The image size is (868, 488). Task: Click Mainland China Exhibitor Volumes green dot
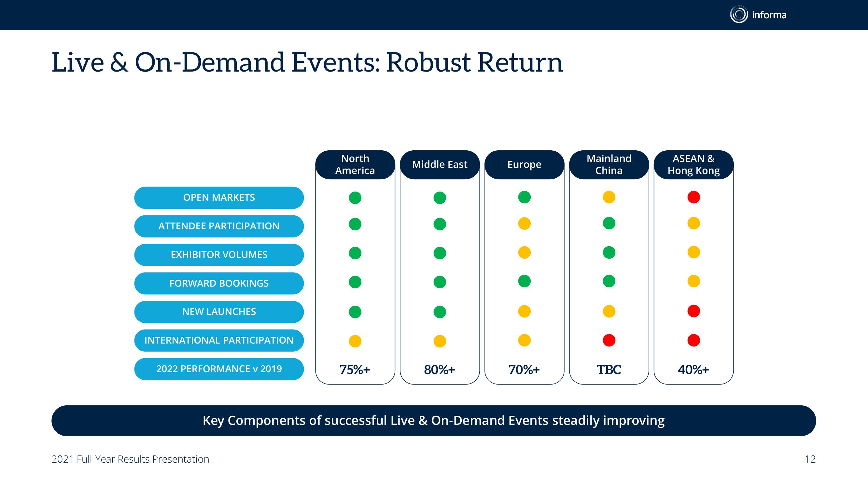point(609,252)
